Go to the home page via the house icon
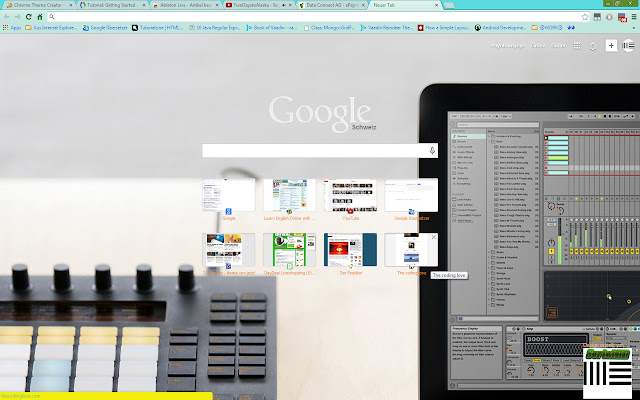This screenshot has width=640, height=400. click(x=40, y=17)
